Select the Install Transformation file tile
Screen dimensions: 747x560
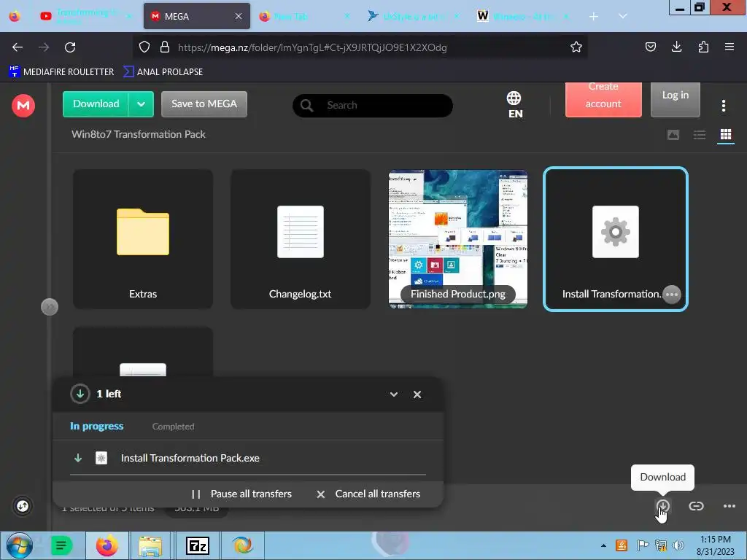[616, 239]
